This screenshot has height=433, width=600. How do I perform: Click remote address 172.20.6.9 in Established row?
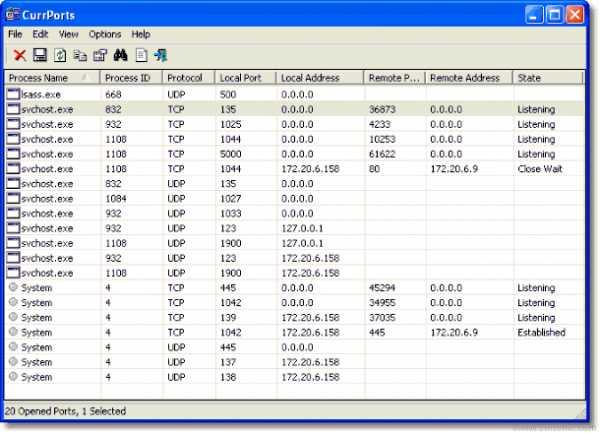[454, 332]
